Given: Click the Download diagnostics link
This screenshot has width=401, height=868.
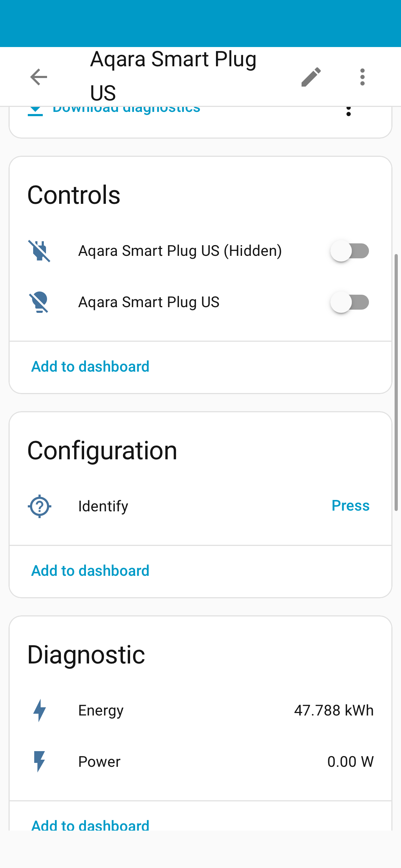Looking at the screenshot, I should point(126,109).
